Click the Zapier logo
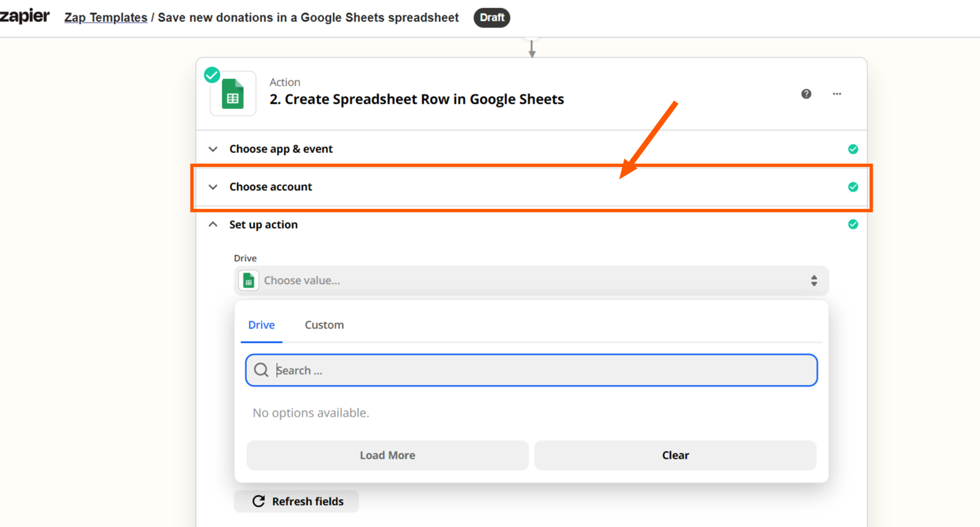Viewport: 980px width, 527px height. tap(25, 17)
